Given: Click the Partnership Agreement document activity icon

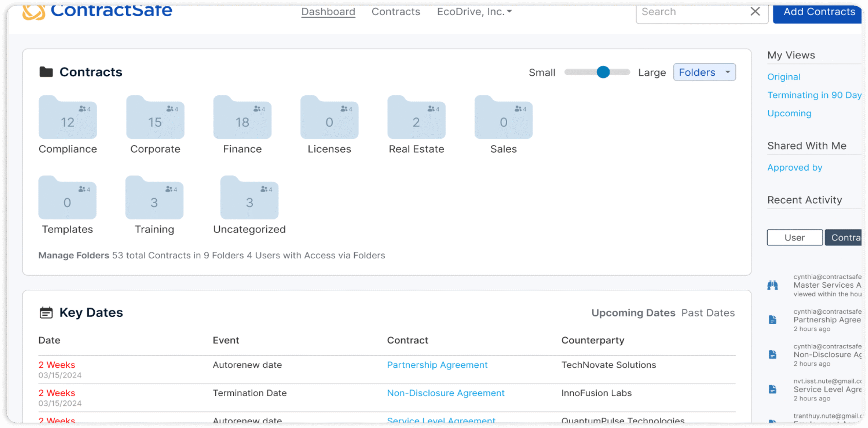Looking at the screenshot, I should [x=772, y=320].
